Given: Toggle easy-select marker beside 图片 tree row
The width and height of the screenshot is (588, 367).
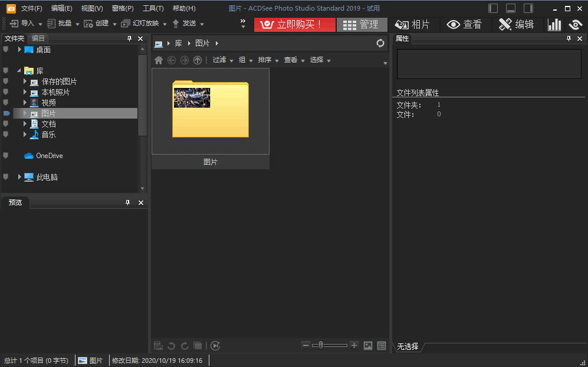Looking at the screenshot, I should 6,113.
